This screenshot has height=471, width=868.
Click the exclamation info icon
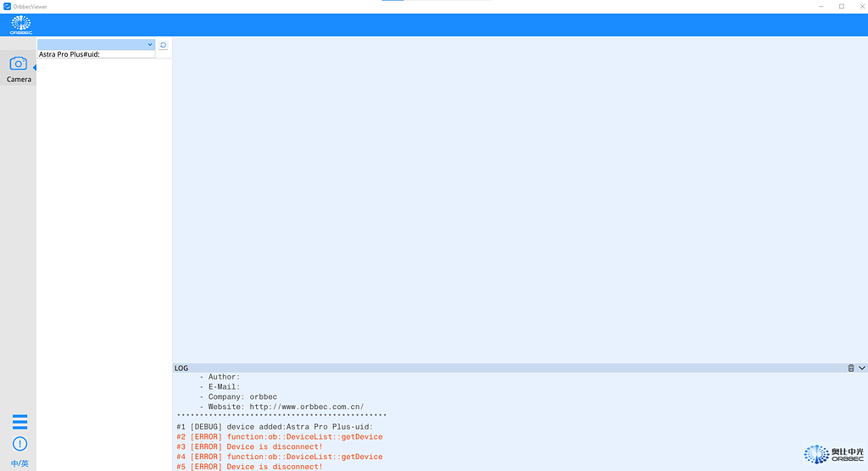click(x=19, y=444)
